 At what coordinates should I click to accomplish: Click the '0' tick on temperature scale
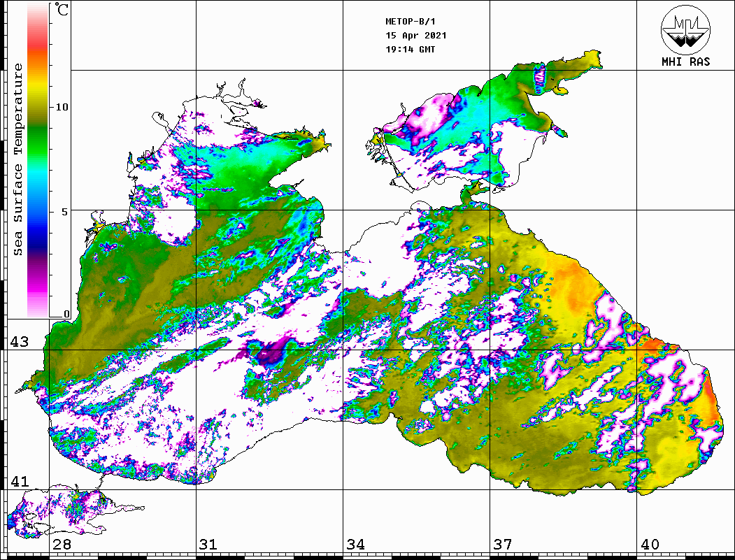coord(66,314)
